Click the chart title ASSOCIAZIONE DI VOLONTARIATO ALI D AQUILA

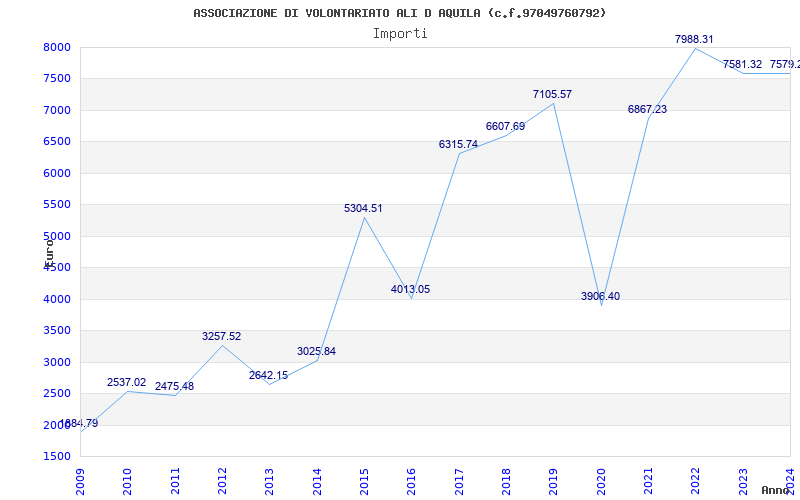click(x=399, y=13)
